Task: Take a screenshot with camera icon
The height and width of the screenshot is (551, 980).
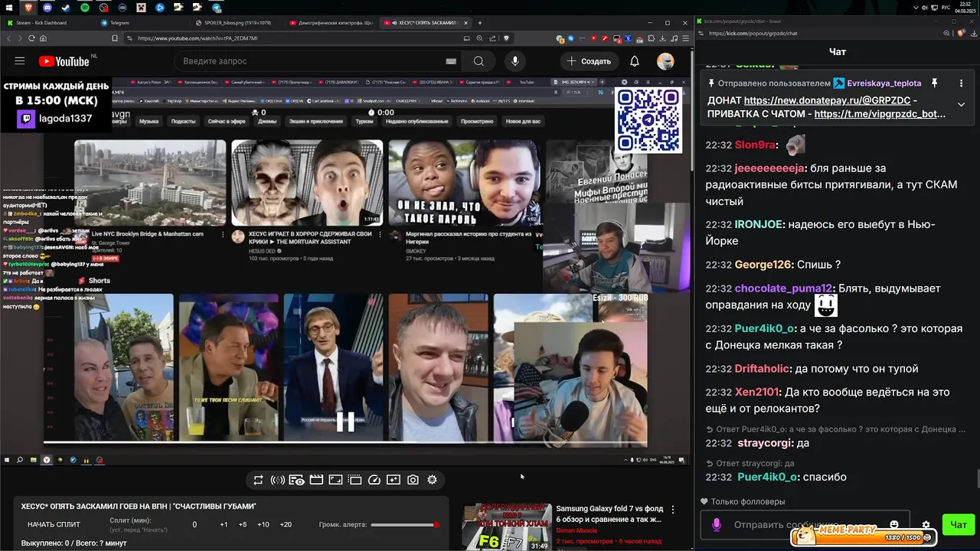Action: (413, 480)
